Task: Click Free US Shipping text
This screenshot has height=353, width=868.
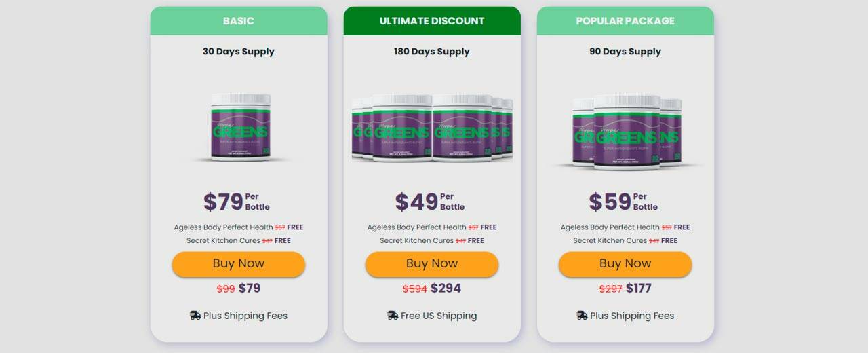Action: click(x=439, y=316)
